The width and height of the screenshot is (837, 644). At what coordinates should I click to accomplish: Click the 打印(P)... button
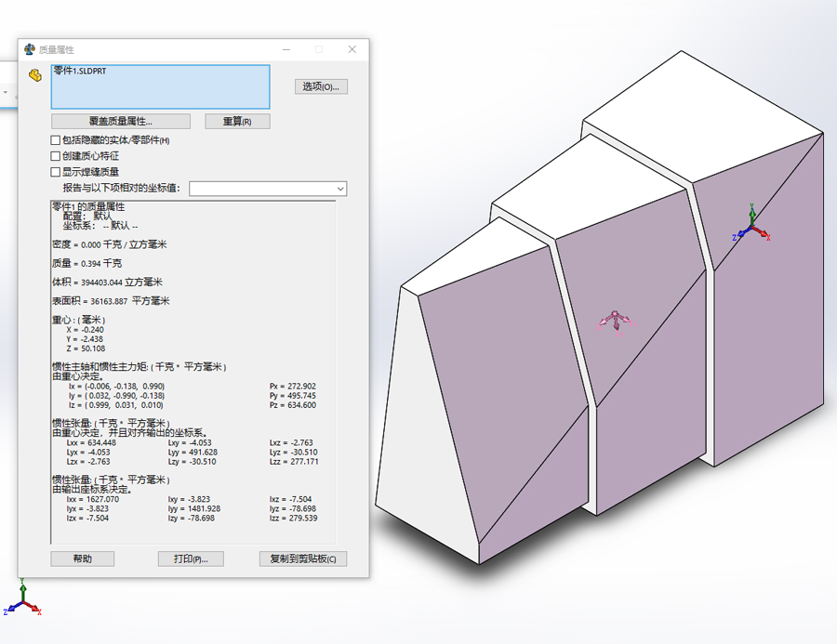tap(191, 559)
